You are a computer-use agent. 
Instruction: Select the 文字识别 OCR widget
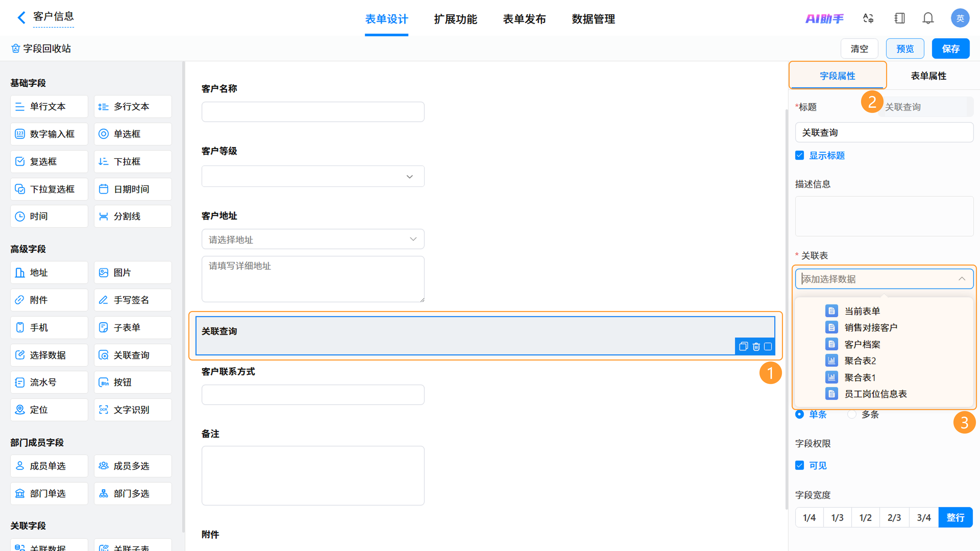133,410
